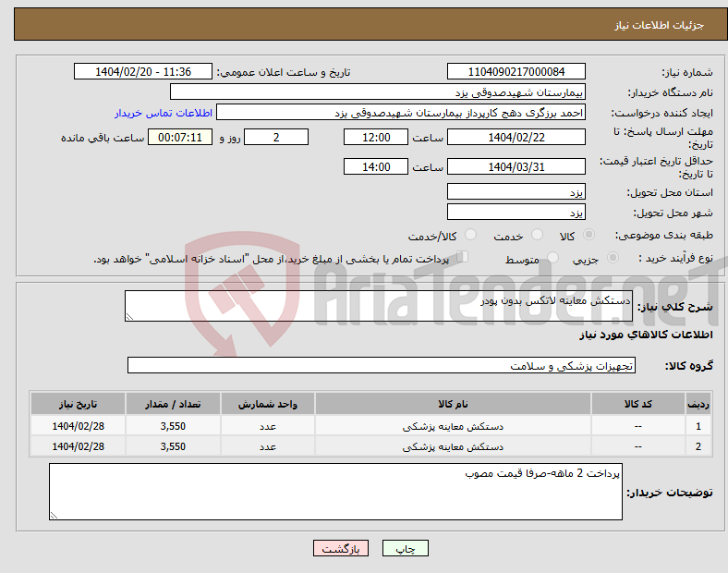
Task: Click the price validity date 1404/03/31
Action: 516,166
